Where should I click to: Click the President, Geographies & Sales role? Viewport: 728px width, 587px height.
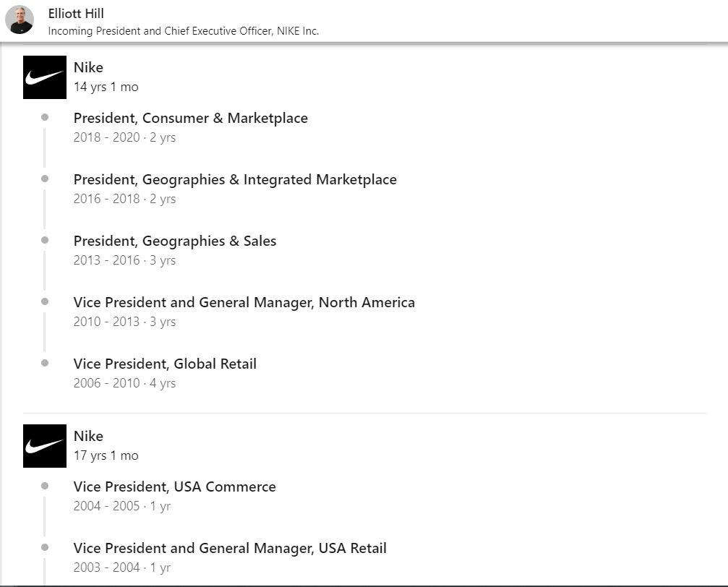point(175,241)
